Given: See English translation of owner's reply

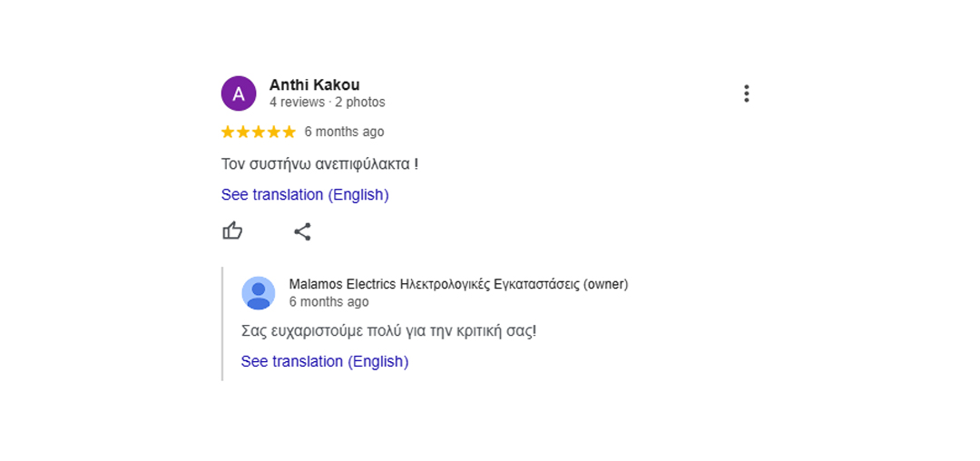Looking at the screenshot, I should click(x=325, y=362).
